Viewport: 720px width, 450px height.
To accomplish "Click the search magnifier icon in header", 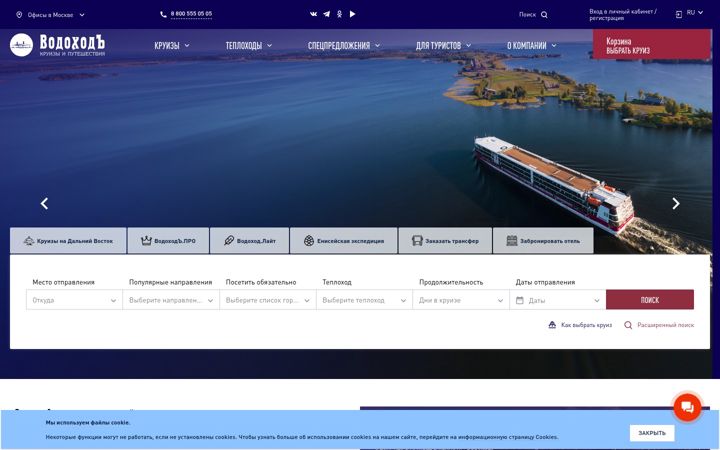I will coord(544,15).
